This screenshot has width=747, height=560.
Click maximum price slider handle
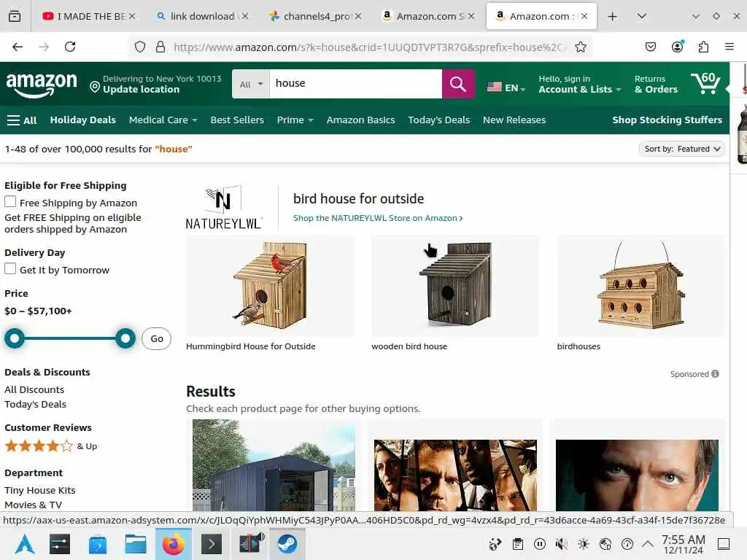[x=125, y=338]
